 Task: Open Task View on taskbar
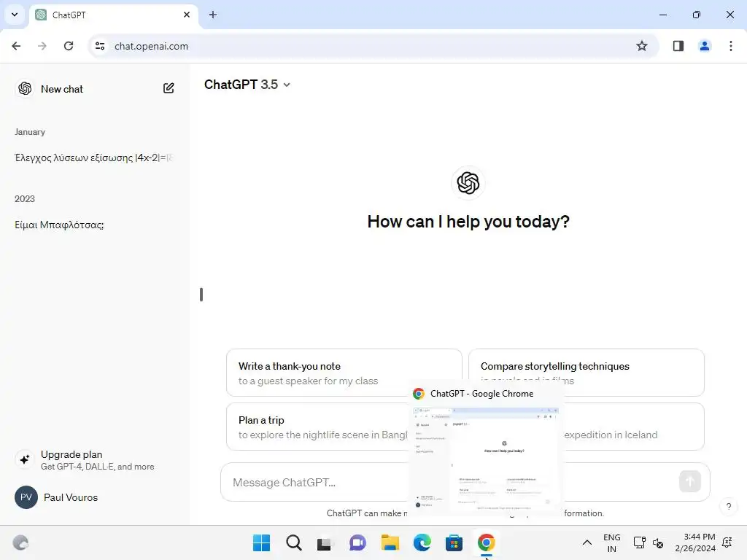coord(325,542)
